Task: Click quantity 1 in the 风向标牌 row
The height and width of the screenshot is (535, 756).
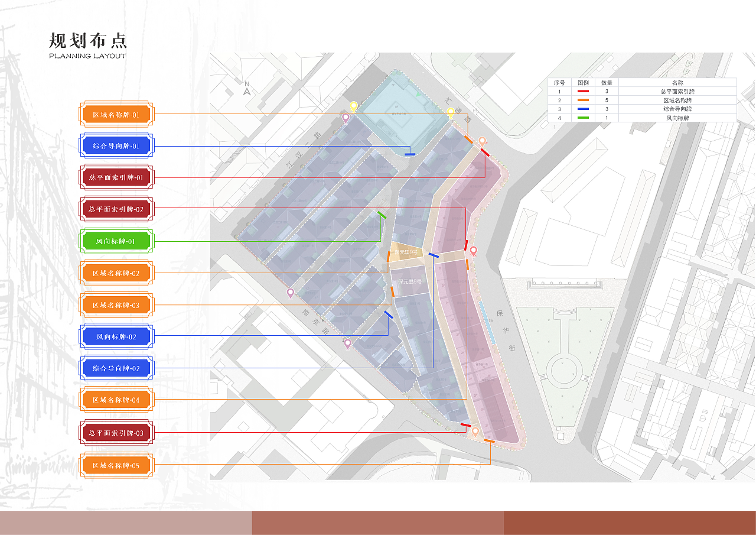Action: (x=607, y=118)
